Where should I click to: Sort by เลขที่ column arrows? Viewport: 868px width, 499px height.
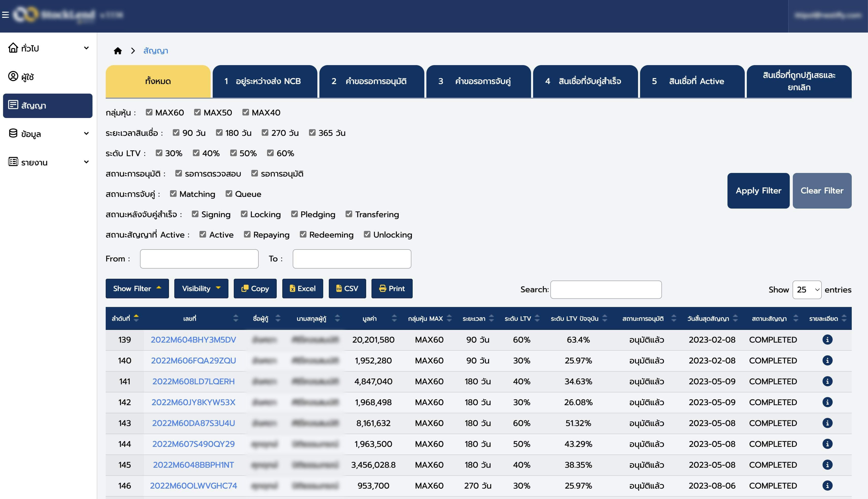[x=236, y=318]
